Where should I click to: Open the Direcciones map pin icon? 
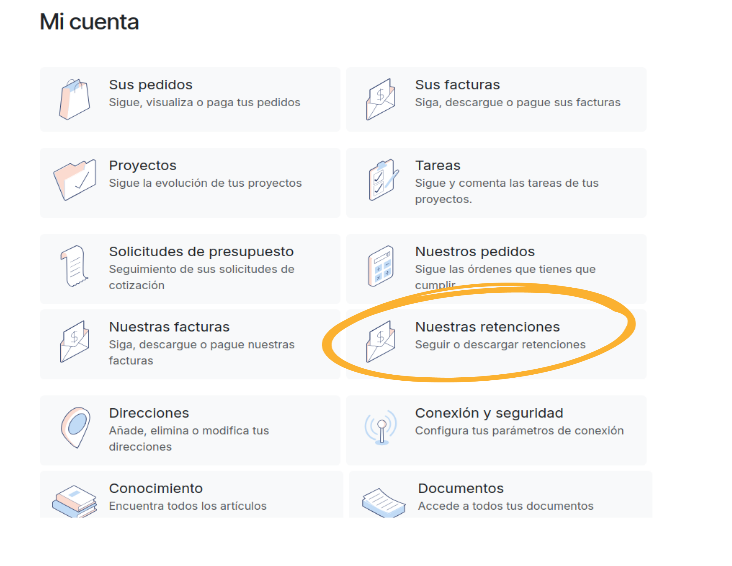pos(75,427)
